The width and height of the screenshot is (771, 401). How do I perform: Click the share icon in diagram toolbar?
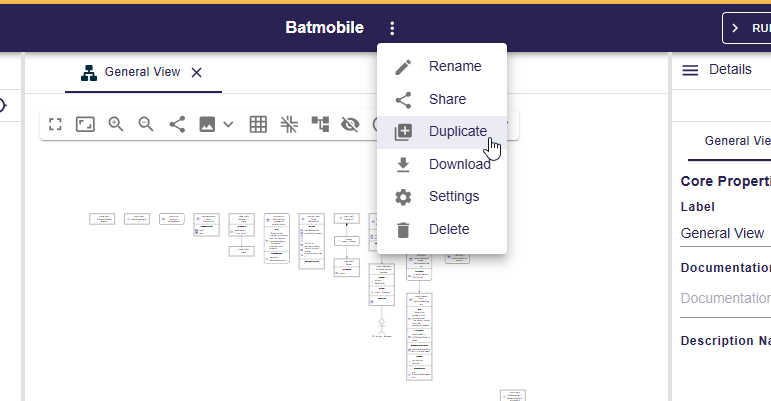click(177, 124)
